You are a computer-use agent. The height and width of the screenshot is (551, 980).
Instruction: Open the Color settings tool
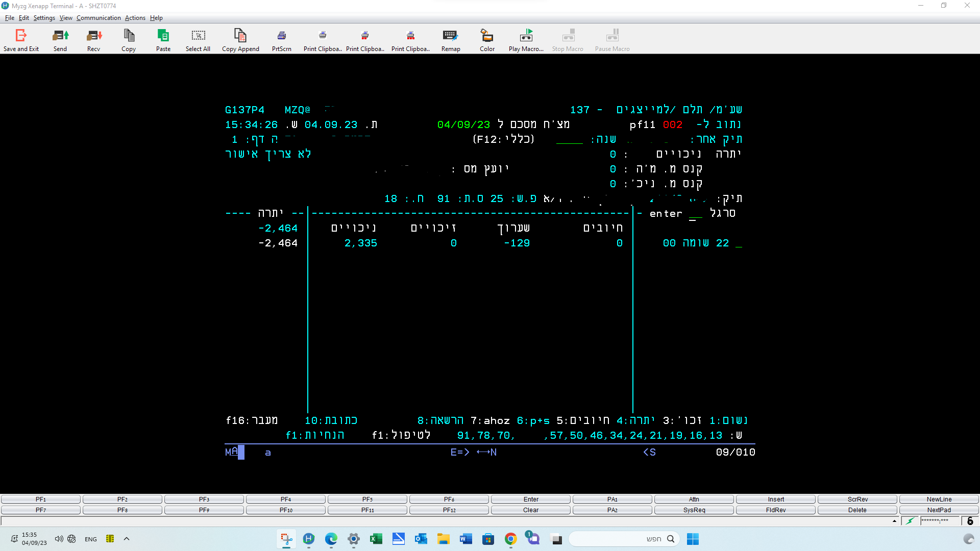[487, 36]
